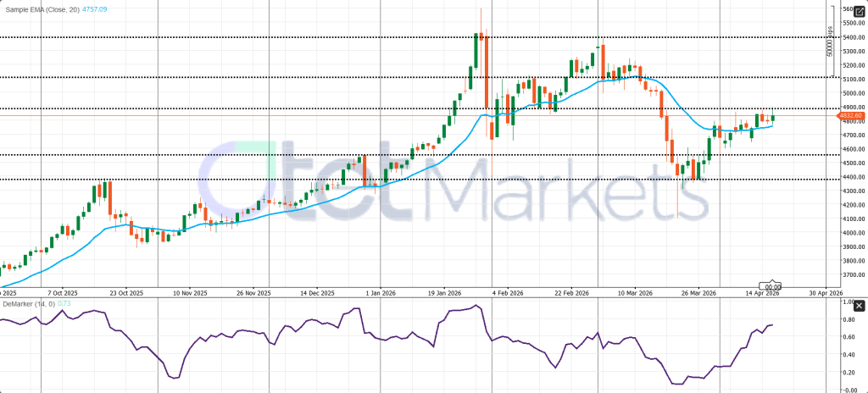Click the 50000 pips scale bracket

(832, 39)
